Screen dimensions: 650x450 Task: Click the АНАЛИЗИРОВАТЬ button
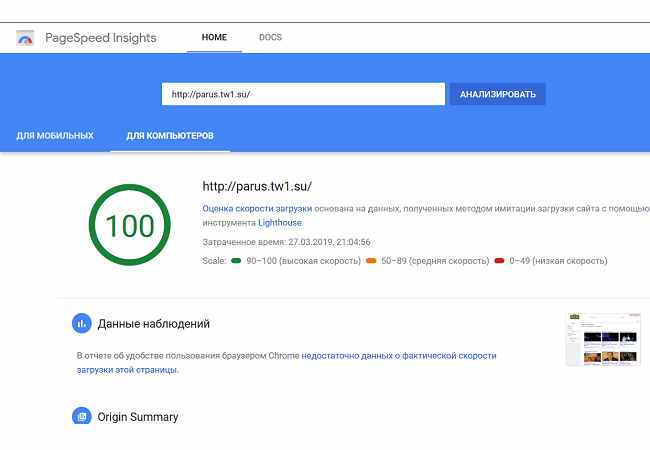coord(497,94)
